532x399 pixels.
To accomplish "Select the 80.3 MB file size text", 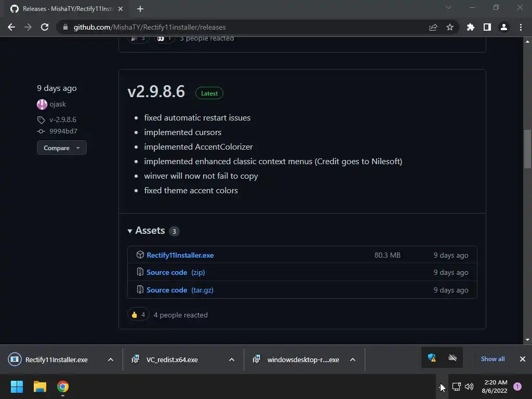I will click(x=388, y=255).
